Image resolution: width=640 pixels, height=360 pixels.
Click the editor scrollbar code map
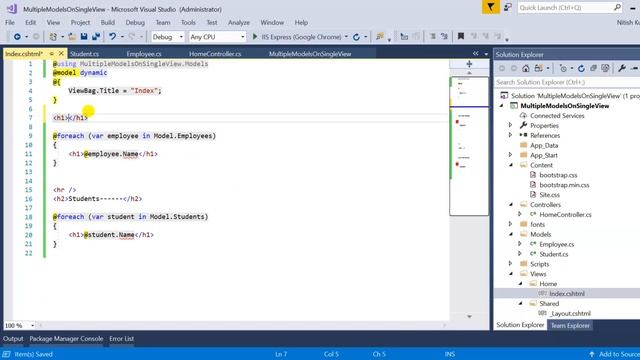point(469,146)
